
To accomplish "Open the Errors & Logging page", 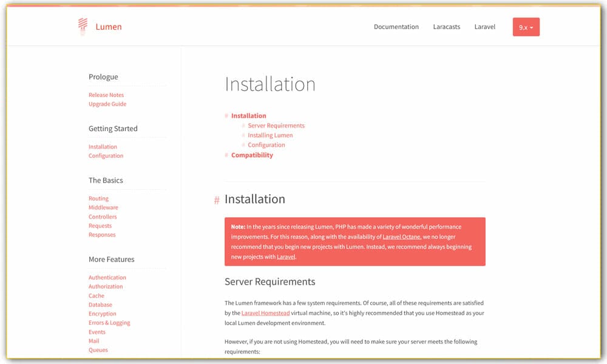I will click(109, 322).
